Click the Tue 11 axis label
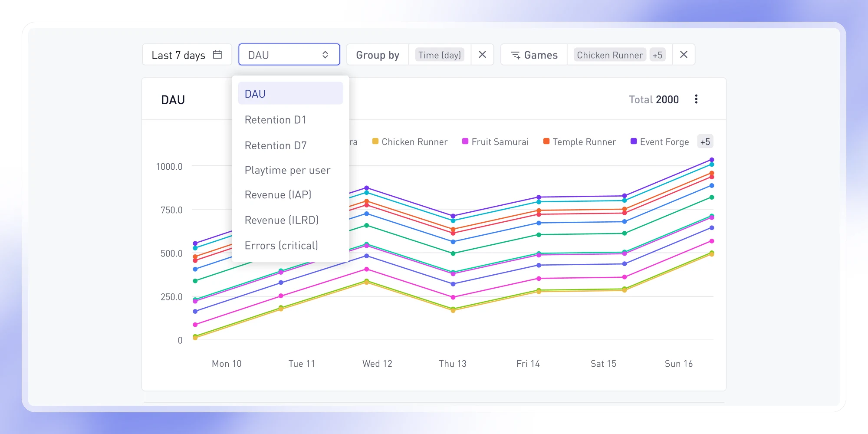The width and height of the screenshot is (868, 434). tap(302, 364)
